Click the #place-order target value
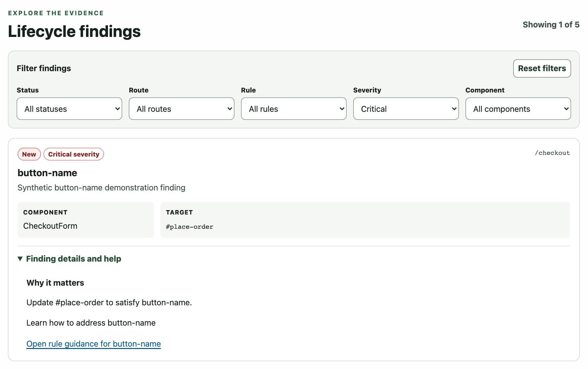Image resolution: width=588 pixels, height=369 pixels. (x=190, y=227)
